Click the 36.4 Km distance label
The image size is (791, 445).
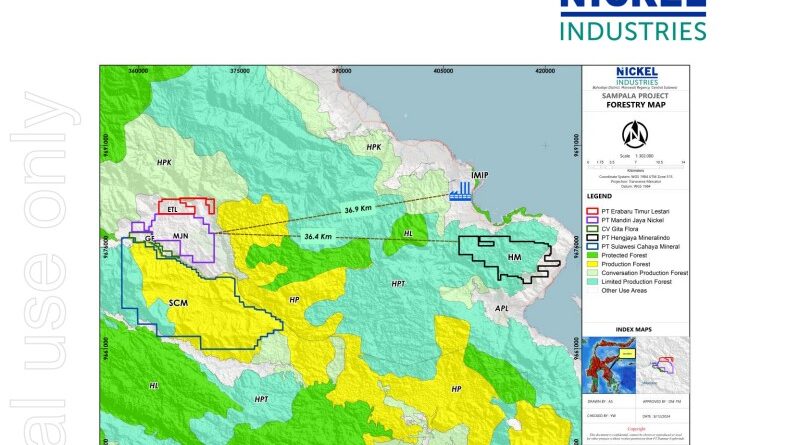pos(318,237)
